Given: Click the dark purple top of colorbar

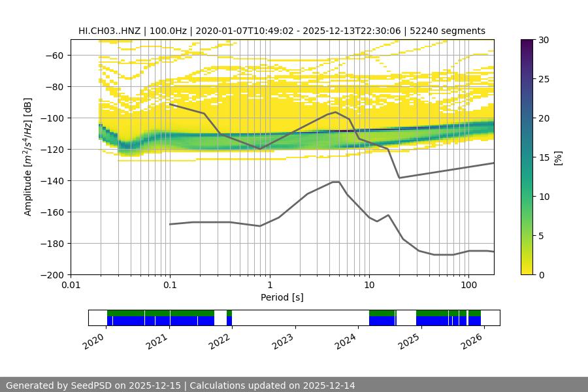Looking at the screenshot, I should [528, 42].
